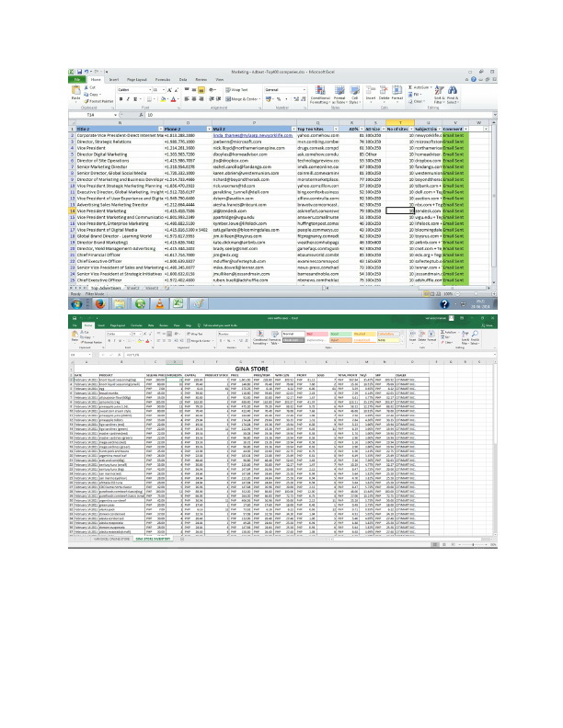Open filter dropdown on Phone 2 column
This screenshot has height=728, width=563.
(x=209, y=129)
